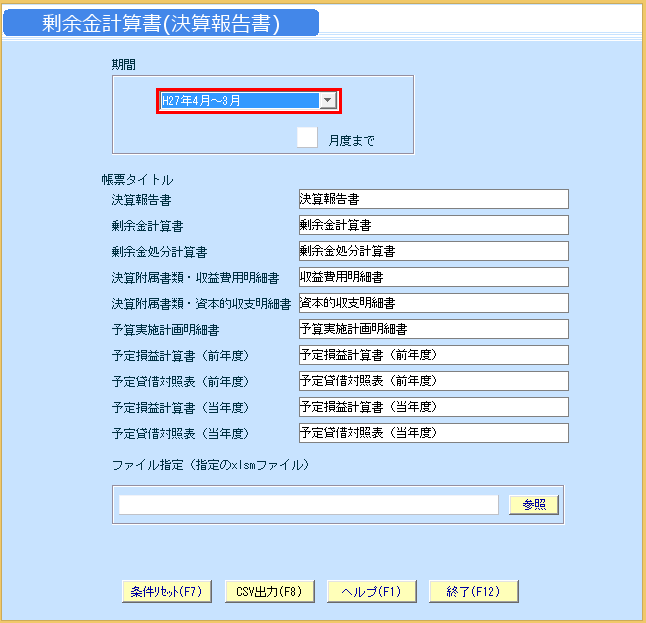The width and height of the screenshot is (646, 623).
Task: Click the 帳票タイトル section label
Action: click(x=137, y=180)
